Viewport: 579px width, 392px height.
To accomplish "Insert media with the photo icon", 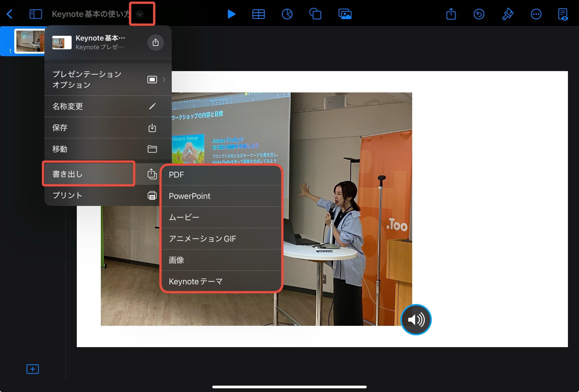I will click(345, 14).
